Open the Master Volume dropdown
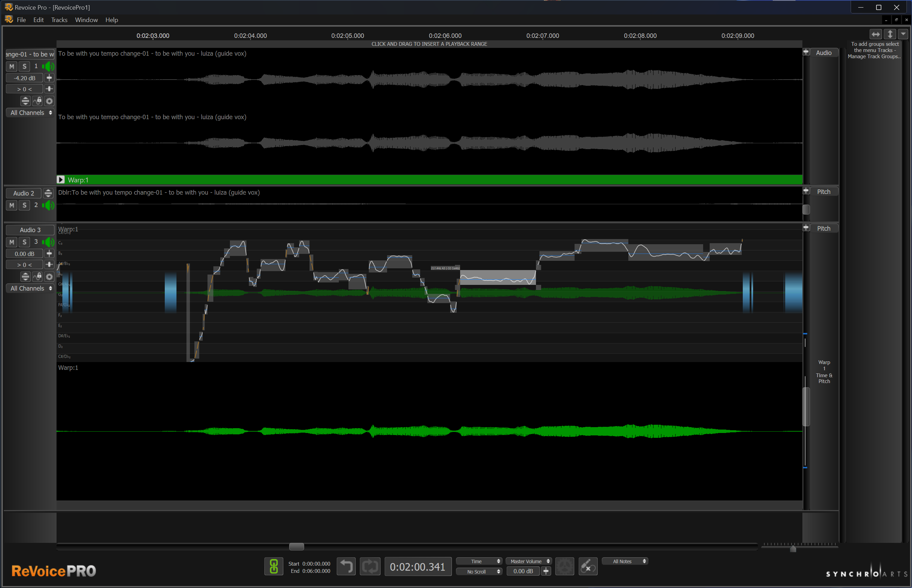912x588 pixels. pos(529,561)
